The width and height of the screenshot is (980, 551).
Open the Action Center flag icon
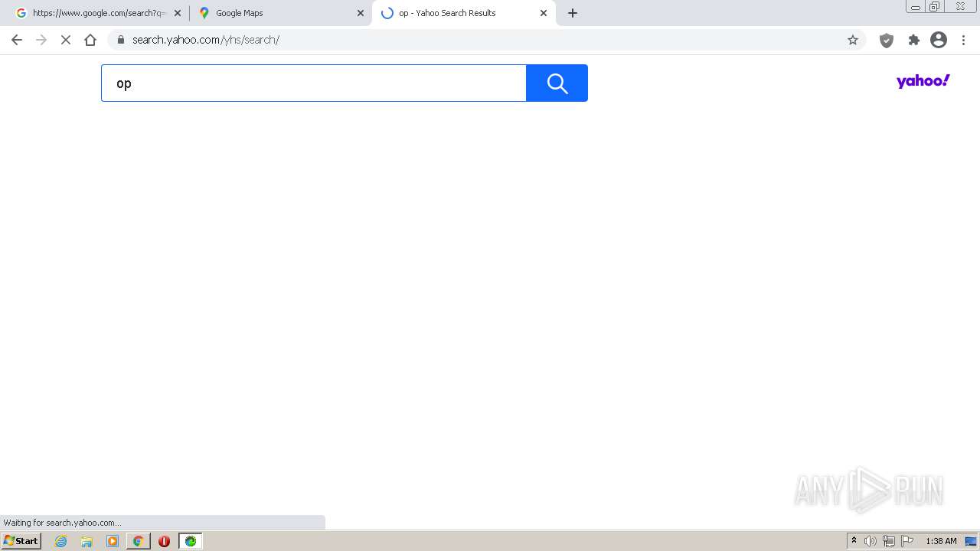click(907, 541)
